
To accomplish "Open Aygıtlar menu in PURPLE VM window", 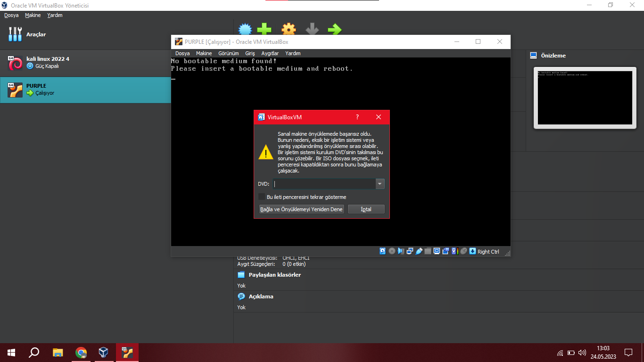I will click(x=270, y=53).
